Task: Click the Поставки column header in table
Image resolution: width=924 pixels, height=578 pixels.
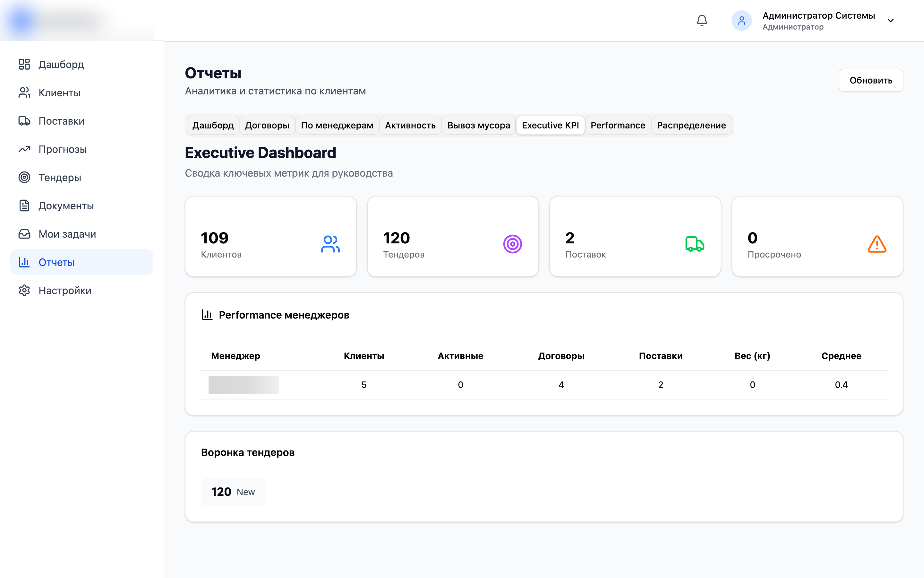Action: [x=661, y=355]
